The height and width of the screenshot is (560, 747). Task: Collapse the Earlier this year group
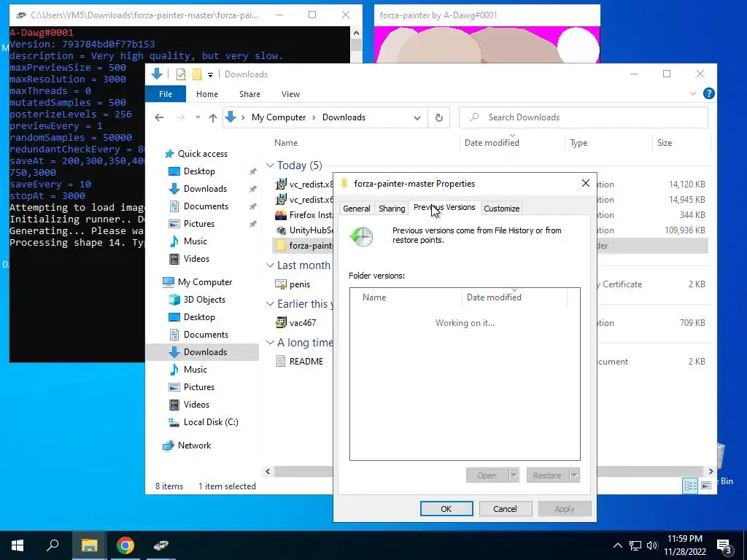[x=270, y=304]
